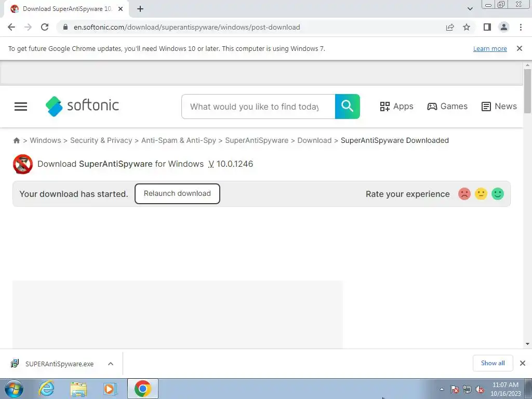532x399 pixels.
Task: Go back using browser back arrow
Action: (x=11, y=27)
